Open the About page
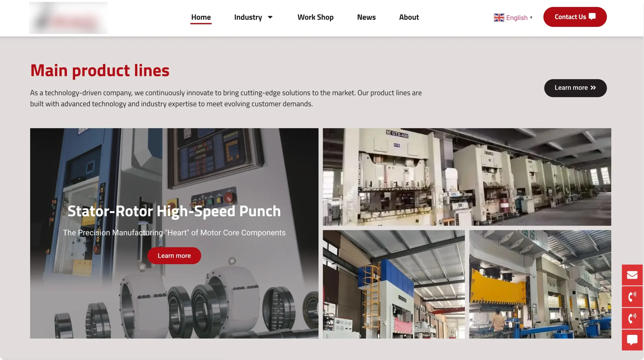 point(409,17)
